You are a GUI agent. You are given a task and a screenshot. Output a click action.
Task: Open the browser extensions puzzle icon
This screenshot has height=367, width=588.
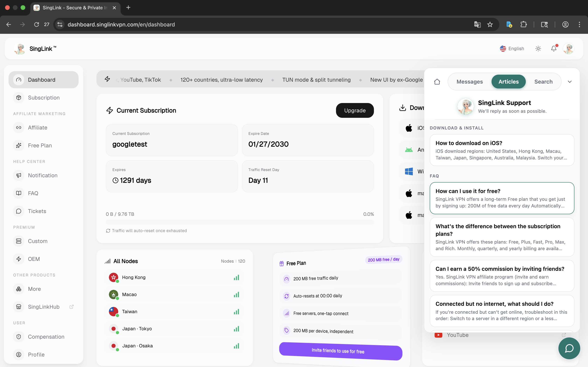coord(524,24)
